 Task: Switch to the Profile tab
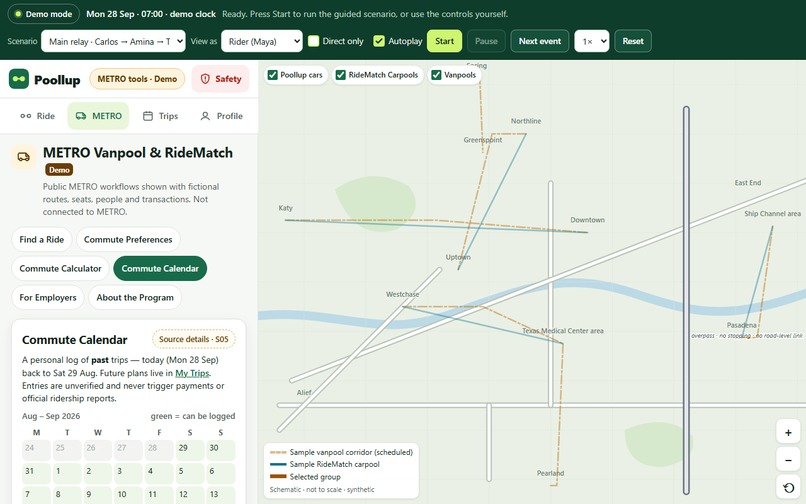[x=221, y=116]
